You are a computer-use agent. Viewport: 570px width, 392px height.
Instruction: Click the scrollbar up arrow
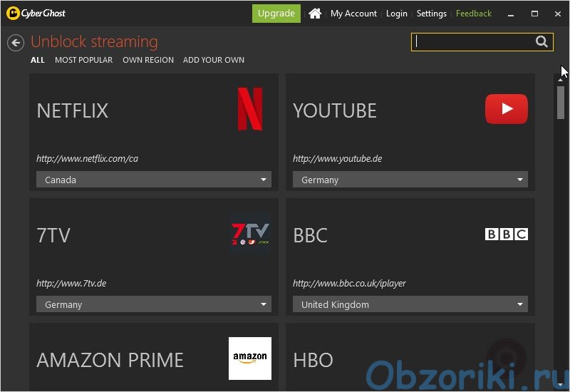[x=561, y=80]
